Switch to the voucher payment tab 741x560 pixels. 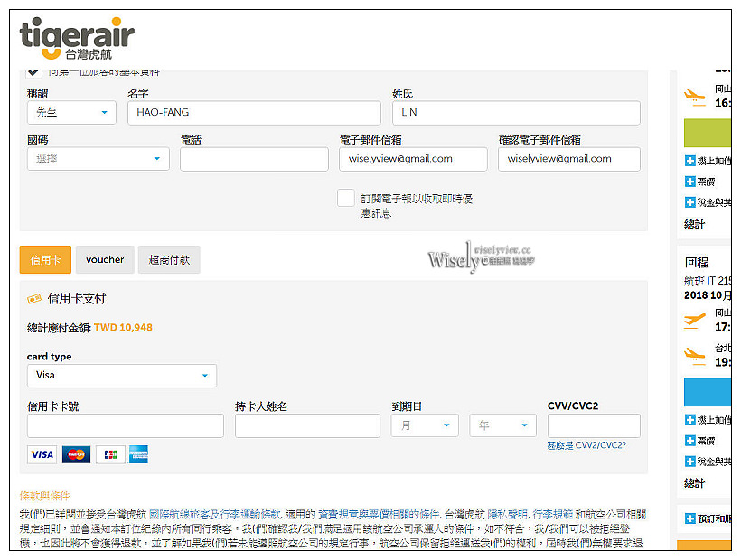[x=105, y=259]
